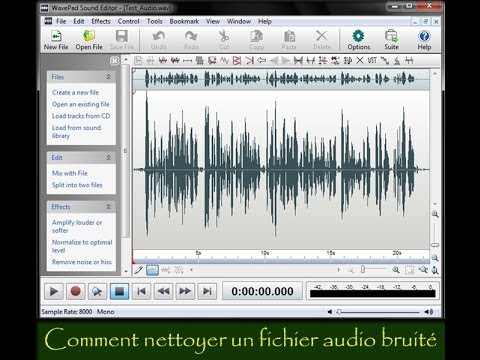Click the zoom-to-selection box icon
The image size is (480, 360).
click(409, 270)
